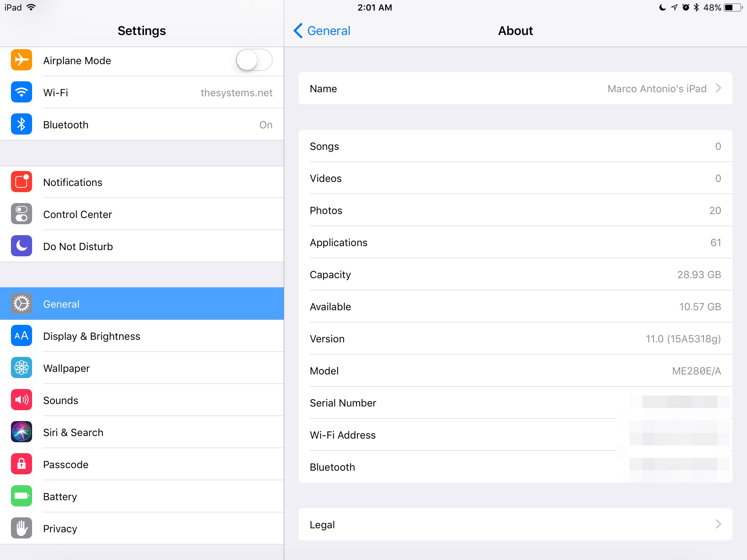Tap the Photos count 20

(x=715, y=210)
